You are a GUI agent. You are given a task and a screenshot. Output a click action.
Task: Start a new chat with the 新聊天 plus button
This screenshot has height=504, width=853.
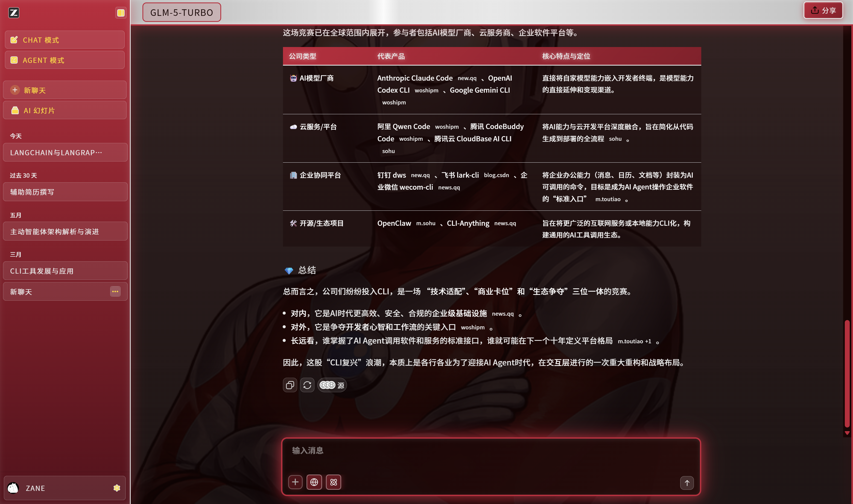click(65, 90)
